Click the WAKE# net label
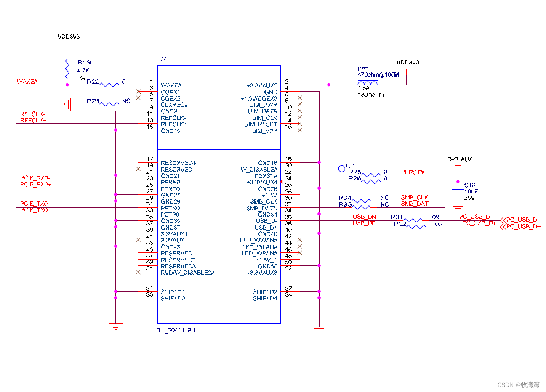Image resolution: width=546 pixels, height=392 pixels. pos(27,82)
